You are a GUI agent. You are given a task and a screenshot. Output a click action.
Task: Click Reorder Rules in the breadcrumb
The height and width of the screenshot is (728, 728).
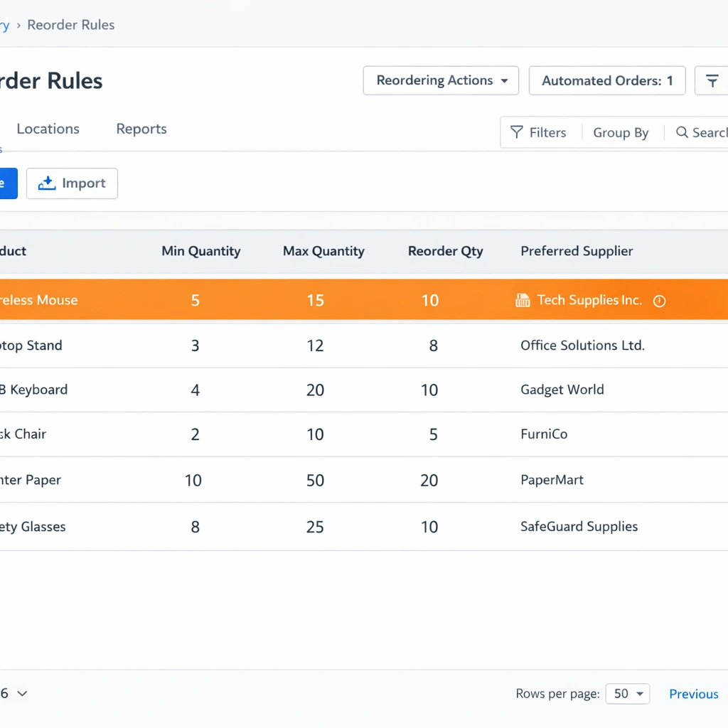pyautogui.click(x=70, y=25)
